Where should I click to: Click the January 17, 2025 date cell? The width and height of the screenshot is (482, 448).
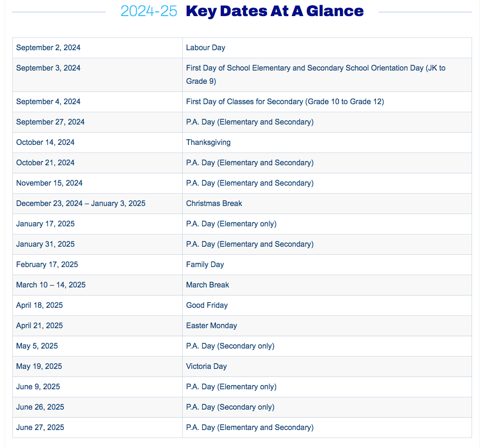(x=45, y=224)
